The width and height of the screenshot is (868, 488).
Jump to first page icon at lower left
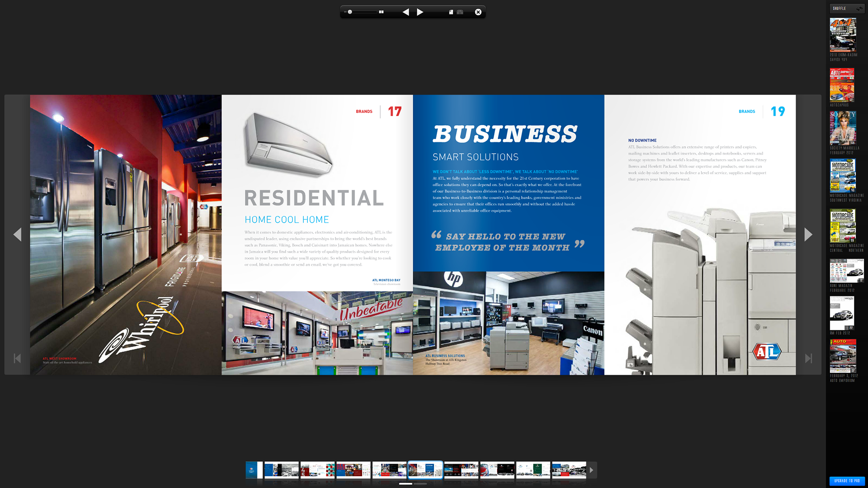(17, 358)
